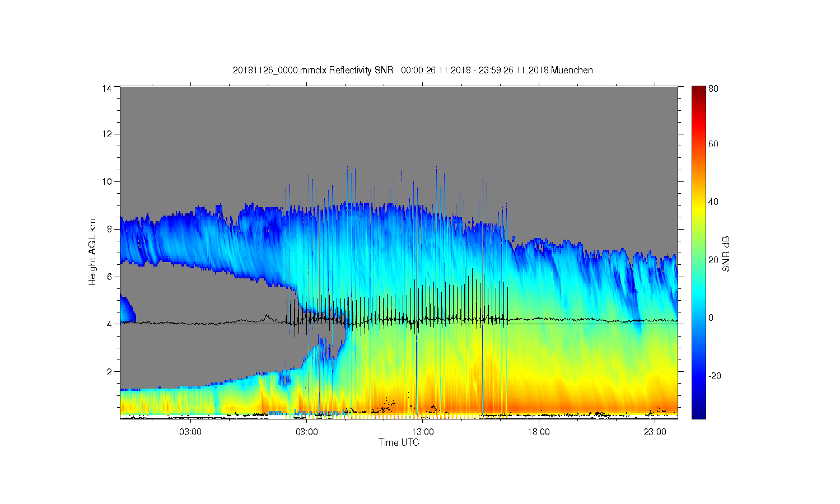840x504 pixels.
Task: Click the 4 km height tick label
Action: point(109,324)
